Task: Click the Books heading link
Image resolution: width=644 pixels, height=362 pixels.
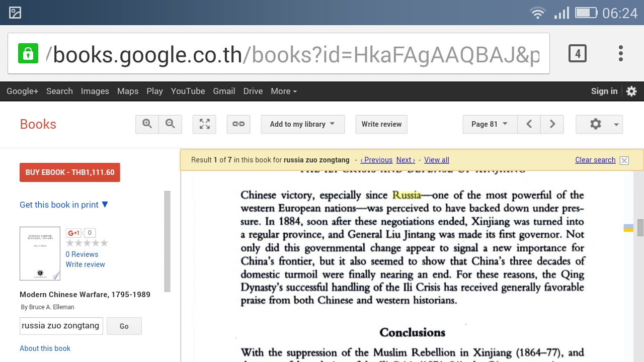Action: [x=38, y=124]
